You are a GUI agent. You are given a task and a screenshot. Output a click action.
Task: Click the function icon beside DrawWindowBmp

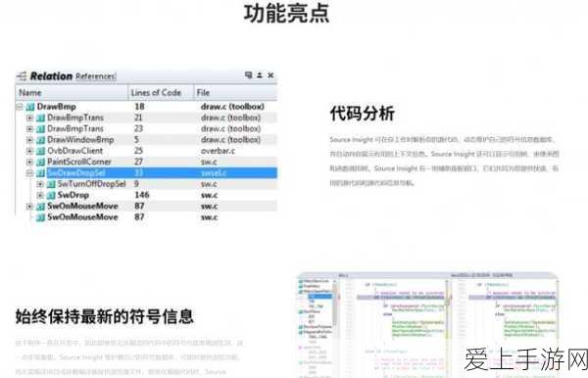click(x=40, y=140)
